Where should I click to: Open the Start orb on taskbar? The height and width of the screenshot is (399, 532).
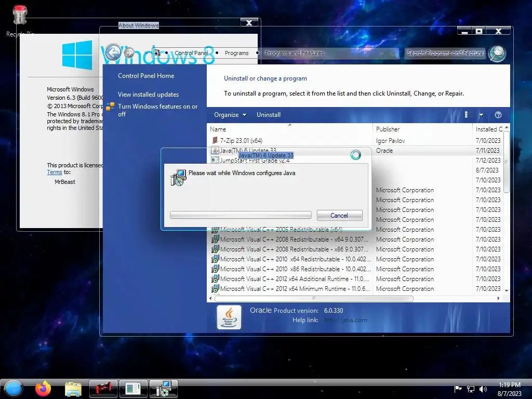13,389
